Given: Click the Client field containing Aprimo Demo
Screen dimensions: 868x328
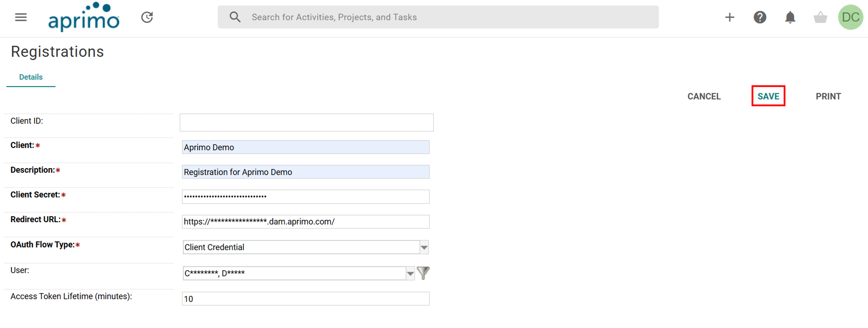Looking at the screenshot, I should (x=306, y=147).
